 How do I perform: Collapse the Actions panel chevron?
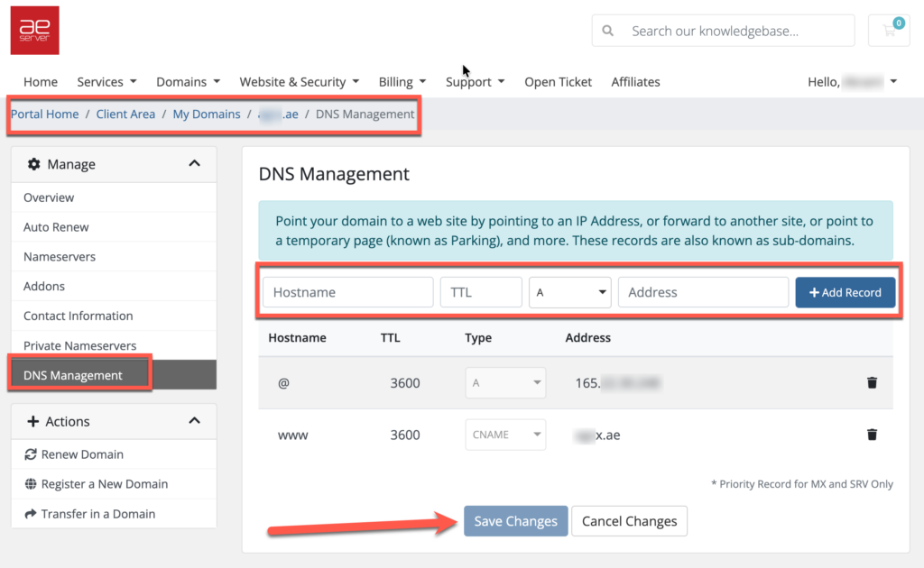(194, 421)
